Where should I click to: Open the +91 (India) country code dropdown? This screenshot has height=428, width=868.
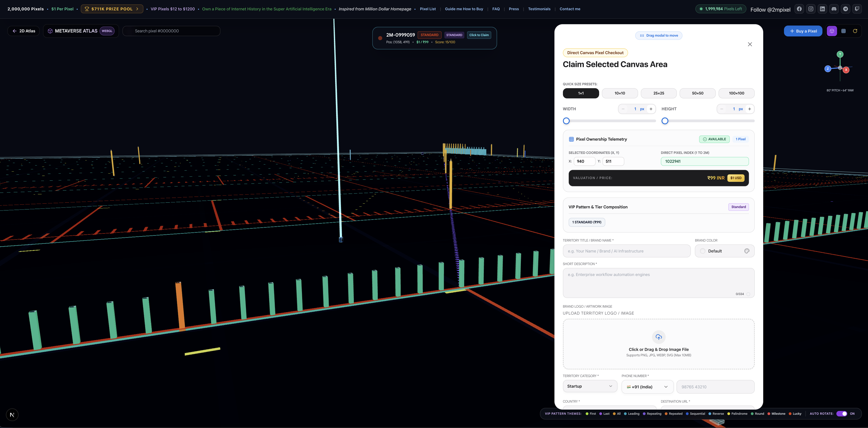pos(647,387)
